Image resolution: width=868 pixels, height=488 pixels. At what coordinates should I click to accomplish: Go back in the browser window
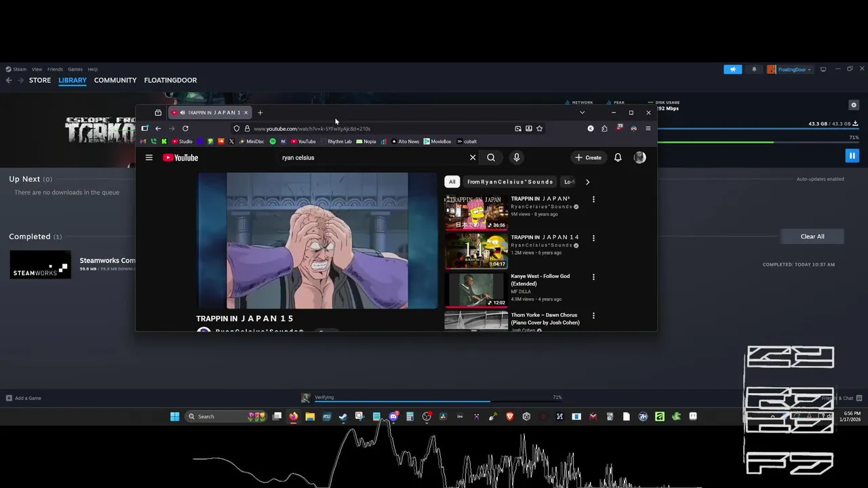pos(158,128)
